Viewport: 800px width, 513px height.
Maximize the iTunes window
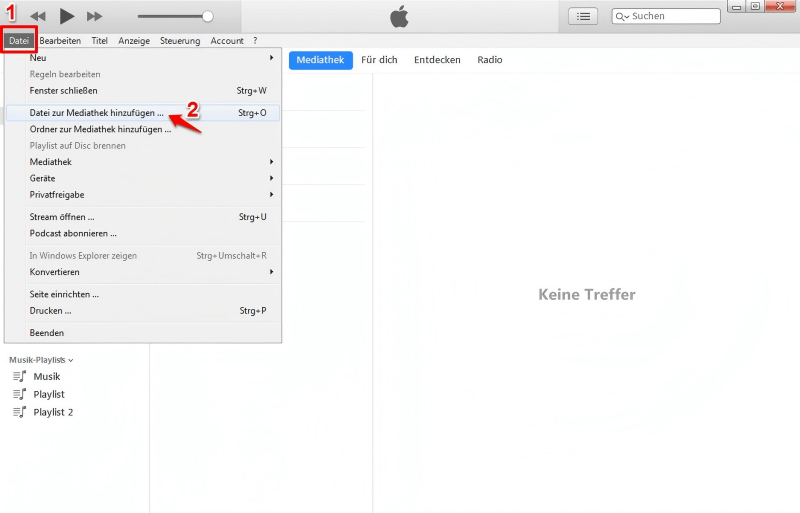tap(755, 7)
